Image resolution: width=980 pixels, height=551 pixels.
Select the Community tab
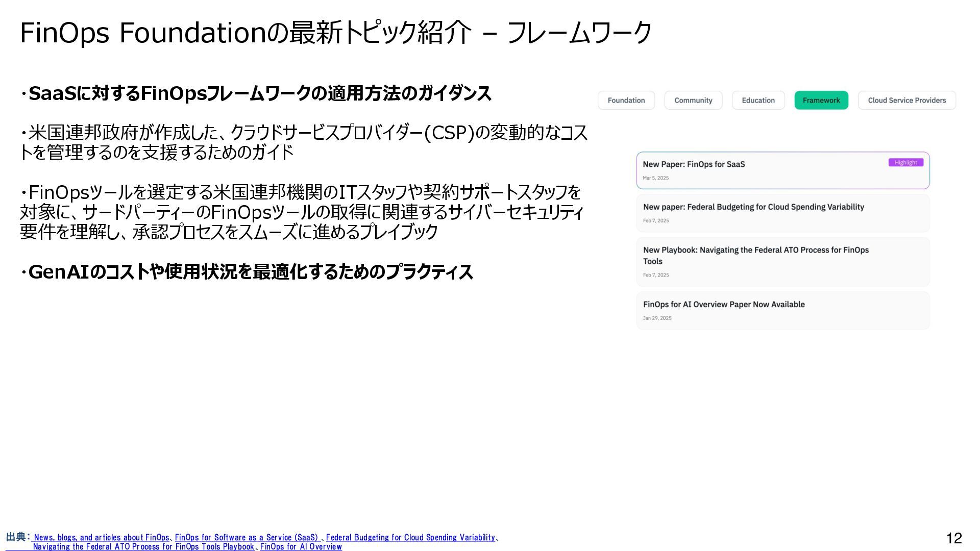tap(693, 101)
